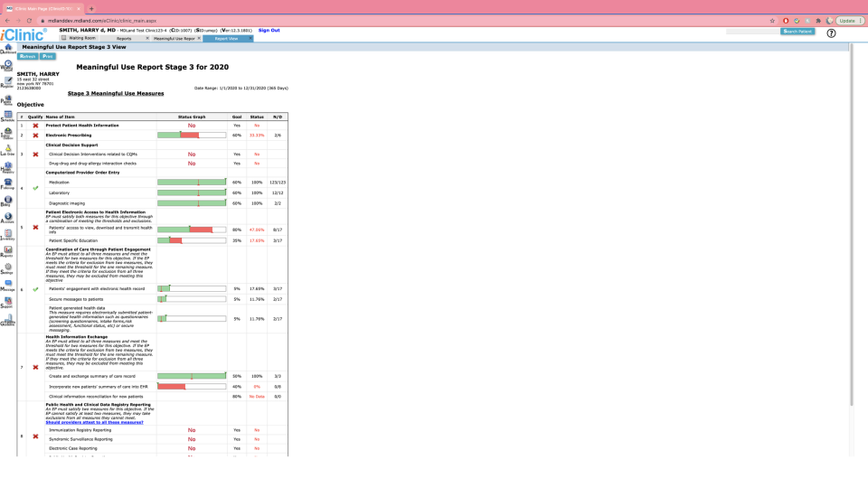The height and width of the screenshot is (488, 868).
Task: Open the Register sidebar icon
Action: pos(7,82)
